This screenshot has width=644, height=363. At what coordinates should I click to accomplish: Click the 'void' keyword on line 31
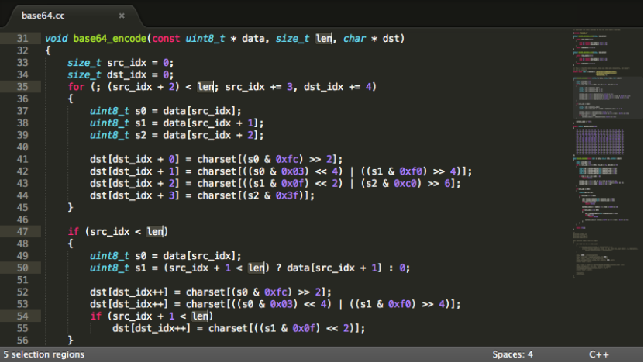[57, 39]
